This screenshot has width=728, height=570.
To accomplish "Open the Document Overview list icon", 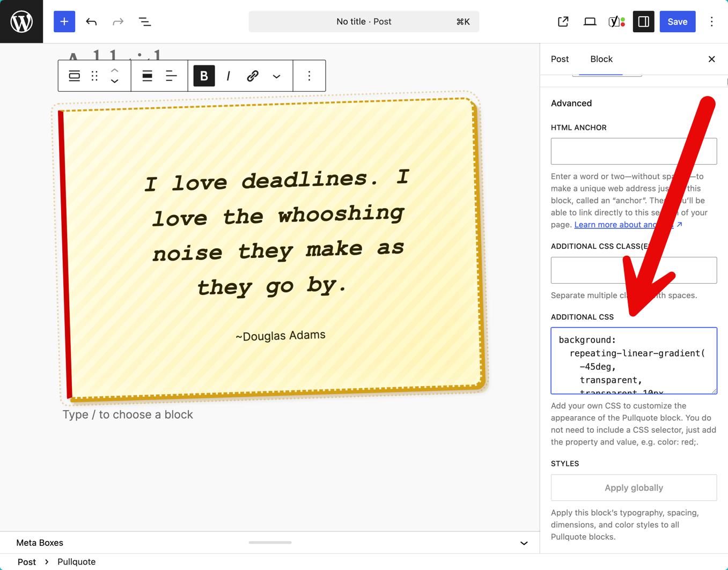I will [145, 21].
